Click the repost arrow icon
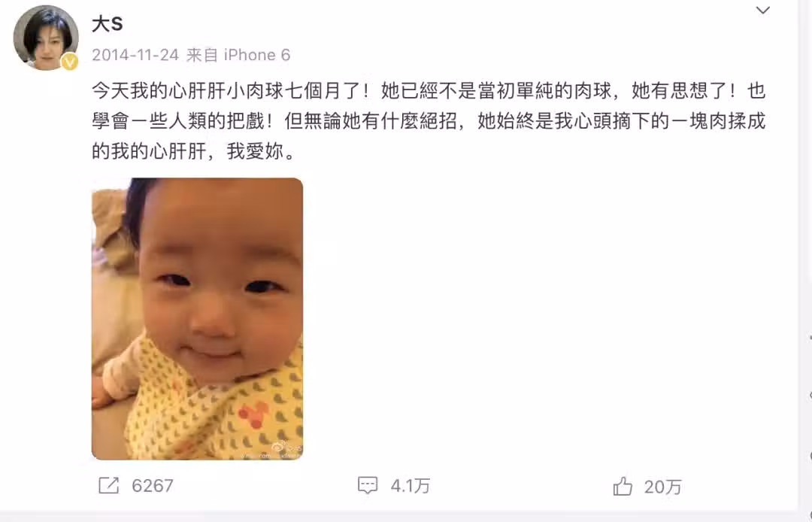Image resolution: width=812 pixels, height=522 pixels. (x=109, y=486)
